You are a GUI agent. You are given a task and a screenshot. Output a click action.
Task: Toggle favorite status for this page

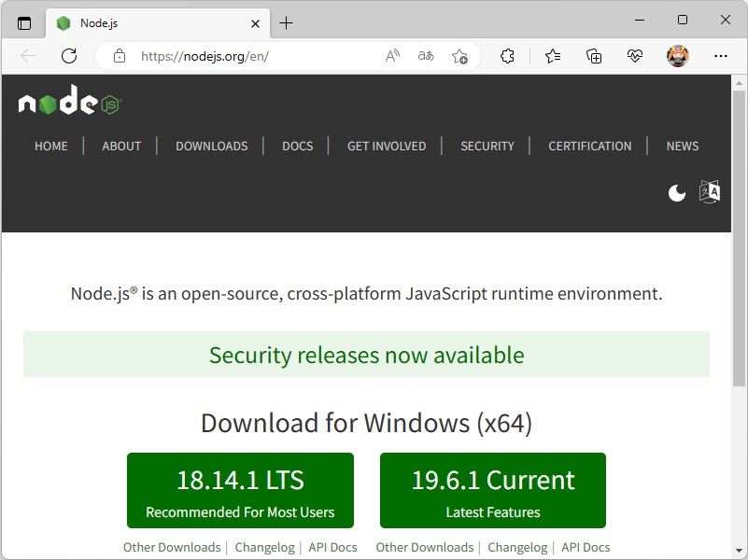[x=459, y=56]
